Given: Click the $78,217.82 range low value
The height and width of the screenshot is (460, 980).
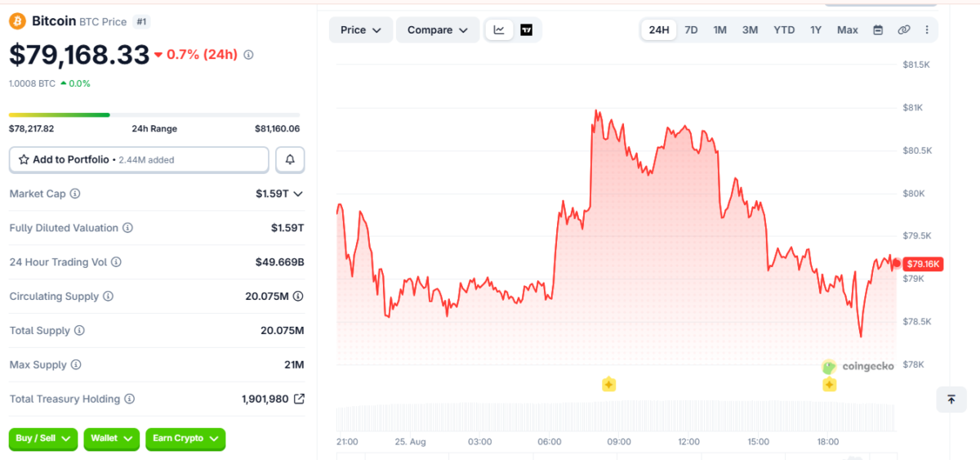Looking at the screenshot, I should coord(31,129).
